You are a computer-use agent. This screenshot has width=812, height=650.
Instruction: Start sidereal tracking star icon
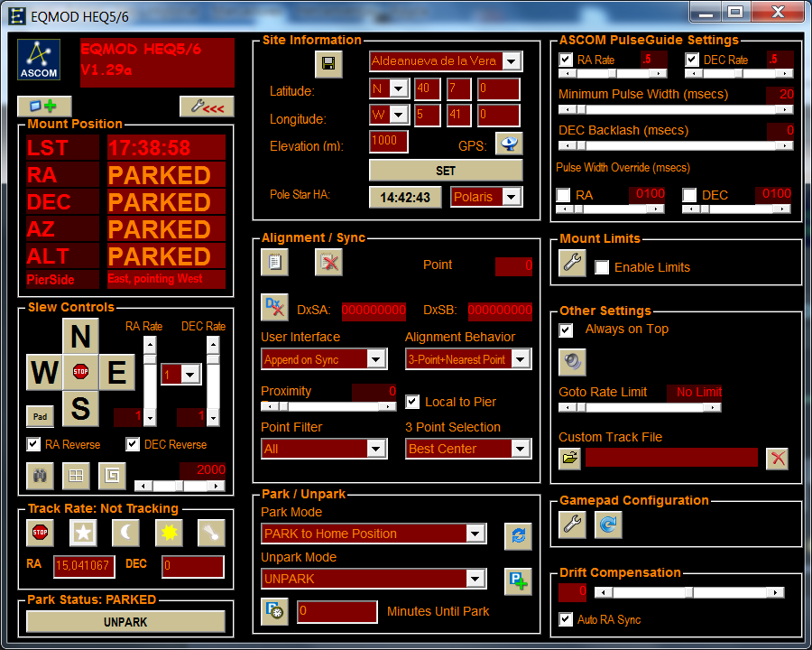click(83, 533)
